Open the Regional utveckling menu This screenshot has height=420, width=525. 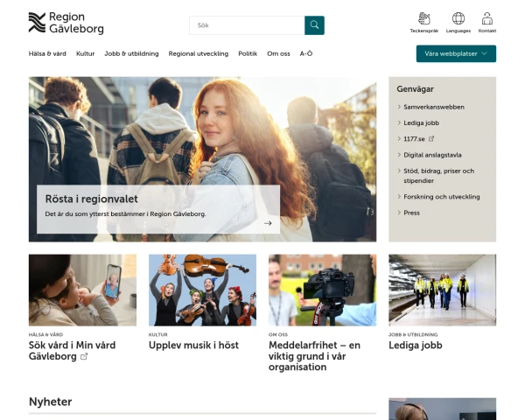[199, 53]
